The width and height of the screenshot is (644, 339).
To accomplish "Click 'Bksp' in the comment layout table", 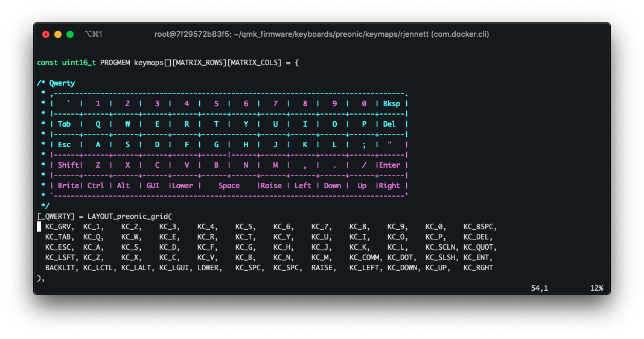I will (392, 104).
